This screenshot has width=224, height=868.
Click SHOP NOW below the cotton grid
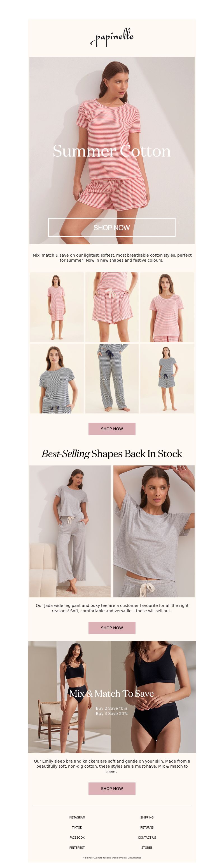pyautogui.click(x=112, y=429)
